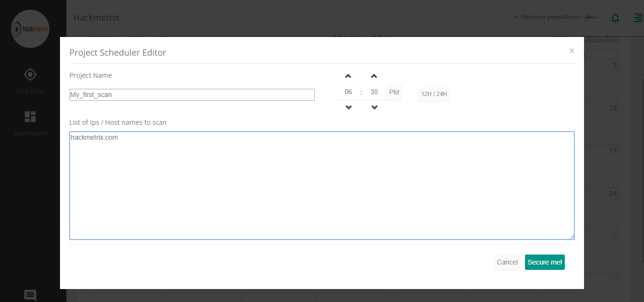The image size is (644, 302).
Task: Open the Add Scan target icon
Action: pos(30,74)
